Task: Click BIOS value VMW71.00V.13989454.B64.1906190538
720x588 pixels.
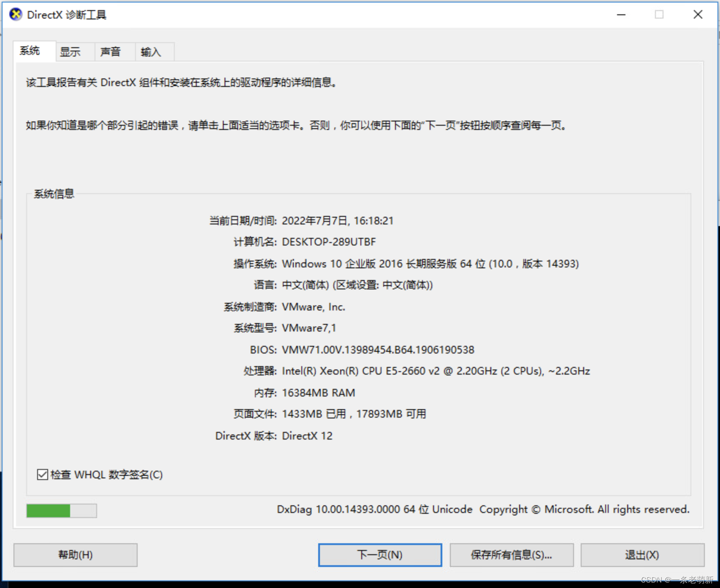Action: coord(378,350)
